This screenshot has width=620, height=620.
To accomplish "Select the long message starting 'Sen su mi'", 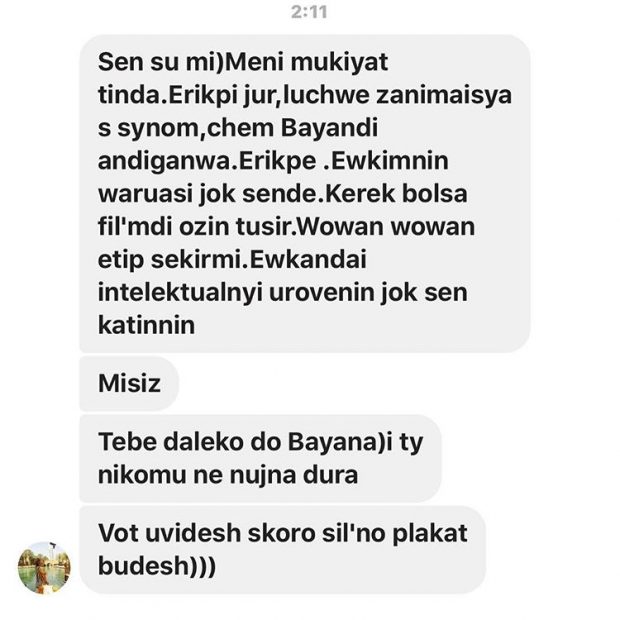I will click(x=304, y=193).
